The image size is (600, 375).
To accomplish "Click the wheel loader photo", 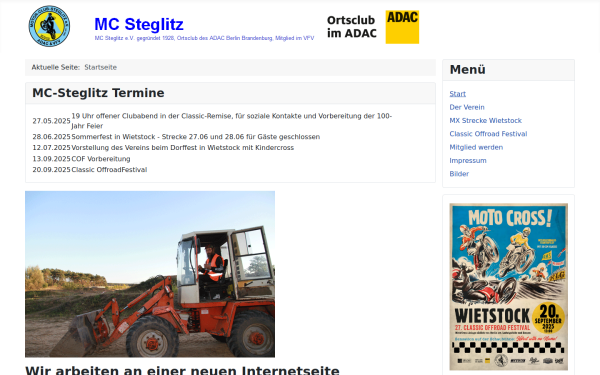I will click(x=150, y=274).
